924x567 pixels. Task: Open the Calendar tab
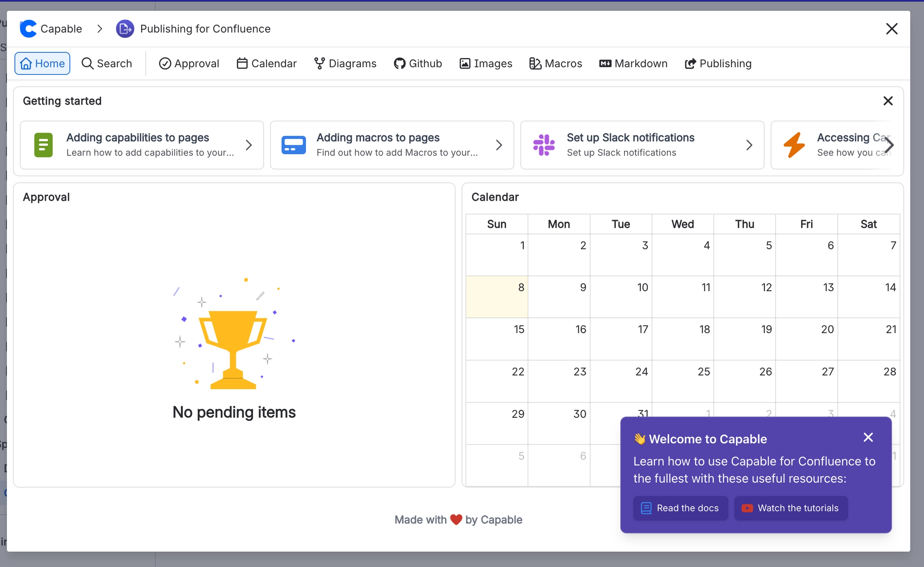pyautogui.click(x=267, y=64)
